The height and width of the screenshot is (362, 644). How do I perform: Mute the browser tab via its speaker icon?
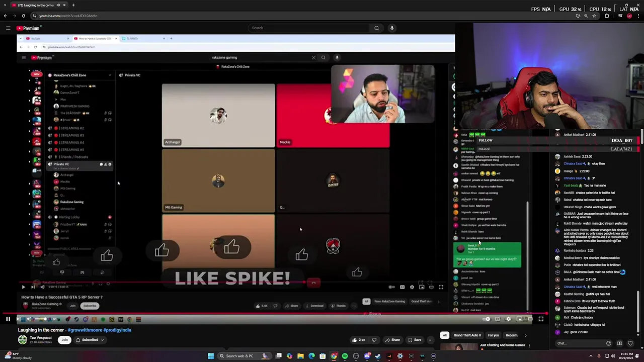pos(58,5)
